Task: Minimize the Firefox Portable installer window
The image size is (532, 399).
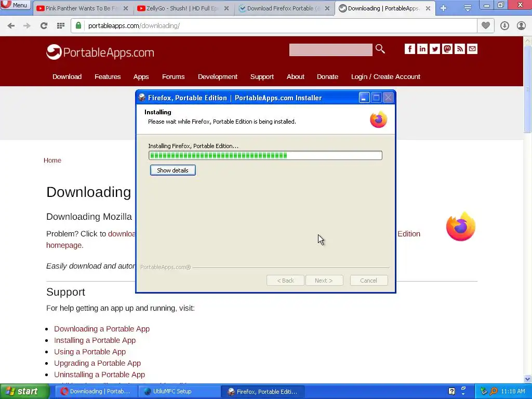Action: [x=364, y=98]
